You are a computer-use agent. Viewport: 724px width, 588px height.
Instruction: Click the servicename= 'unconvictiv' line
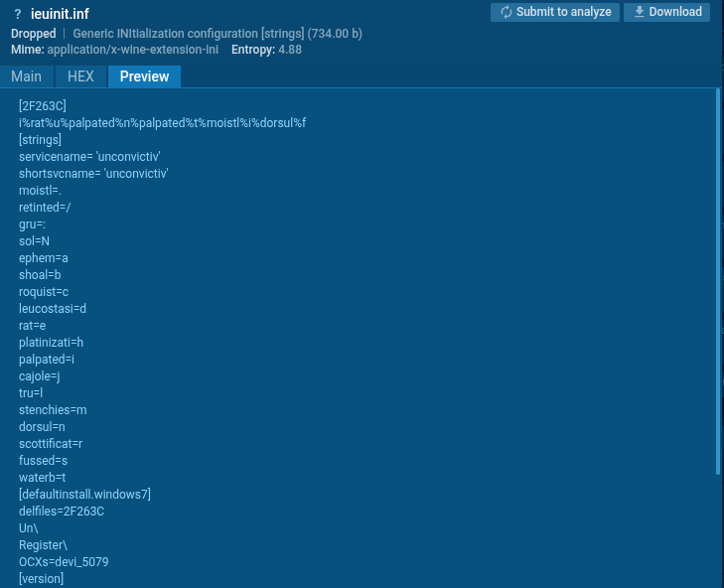coord(89,157)
